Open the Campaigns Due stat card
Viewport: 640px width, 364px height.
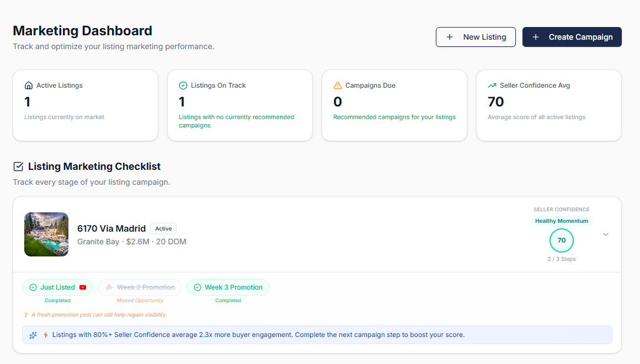394,105
